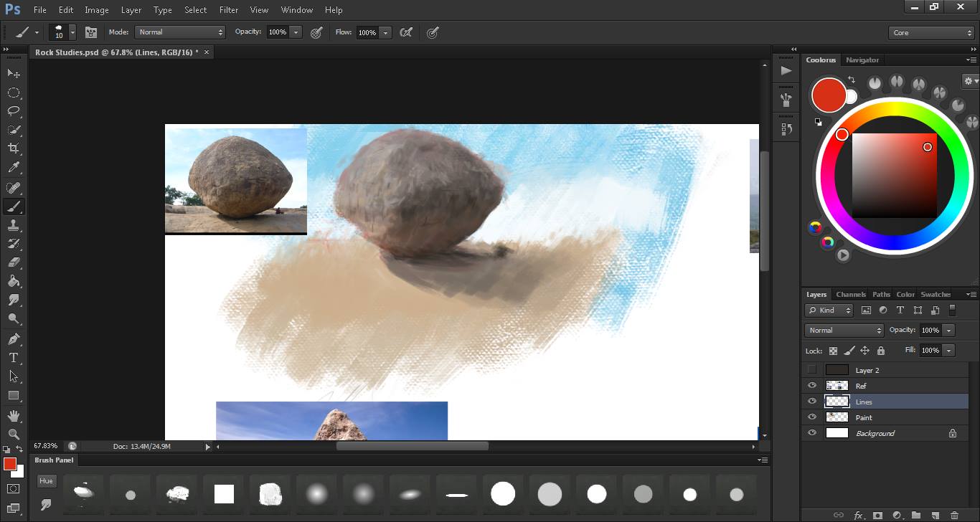Hide the Ref layer

pos(812,386)
